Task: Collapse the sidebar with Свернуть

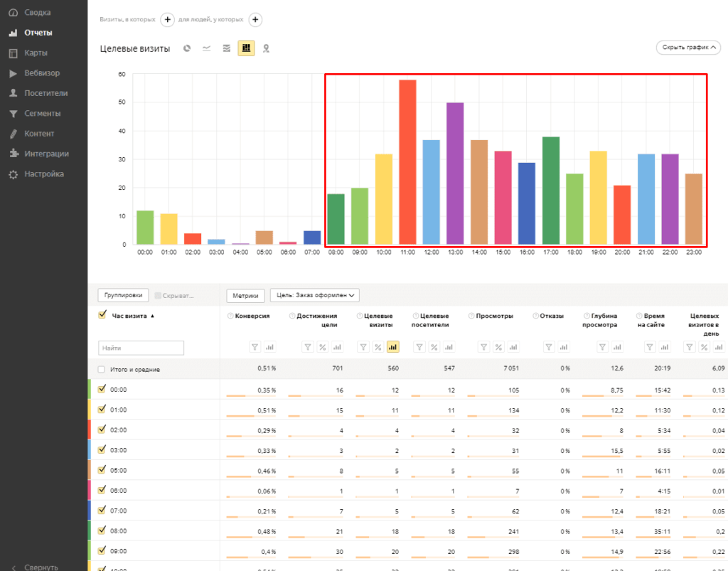Action: pos(41,567)
